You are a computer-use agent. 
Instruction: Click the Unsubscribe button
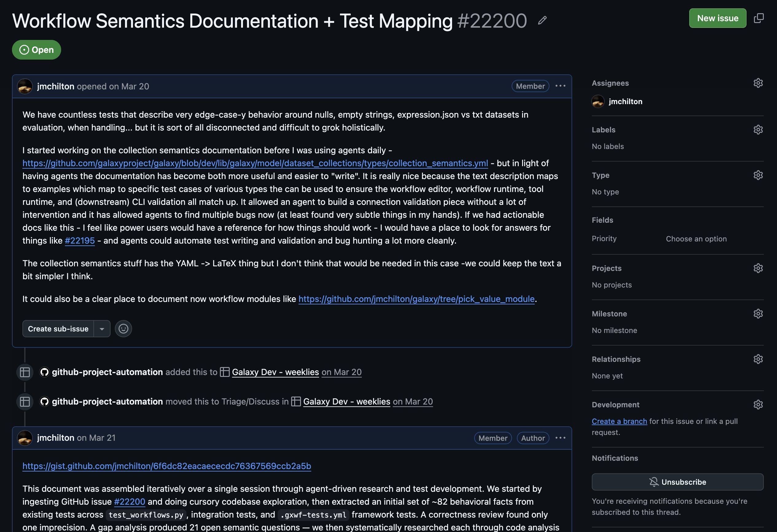(x=677, y=482)
